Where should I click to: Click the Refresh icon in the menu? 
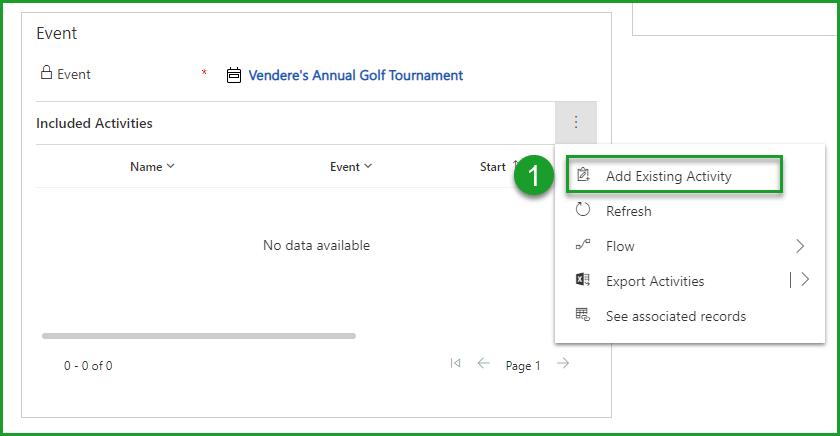(583, 211)
